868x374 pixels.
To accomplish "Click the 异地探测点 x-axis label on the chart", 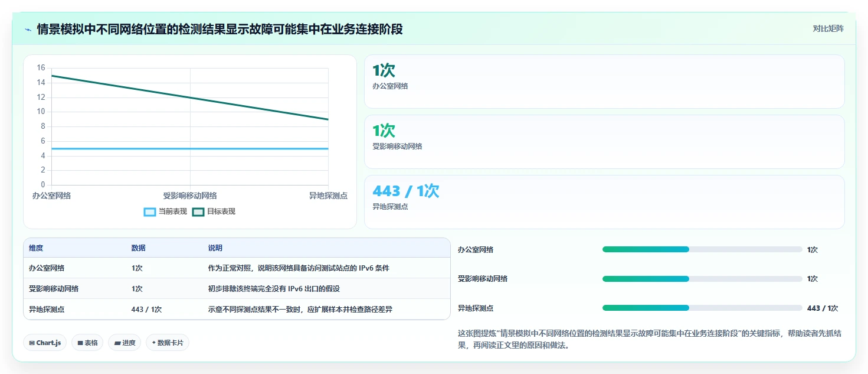I will tap(328, 196).
